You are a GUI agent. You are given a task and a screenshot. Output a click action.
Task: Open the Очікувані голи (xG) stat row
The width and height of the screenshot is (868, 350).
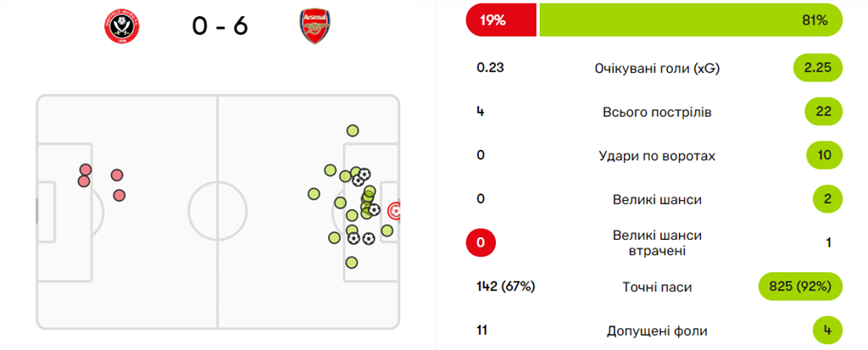[657, 69]
